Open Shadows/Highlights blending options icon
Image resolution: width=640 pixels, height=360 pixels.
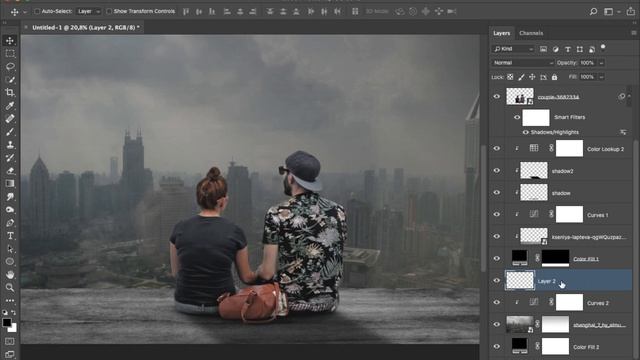[623, 132]
